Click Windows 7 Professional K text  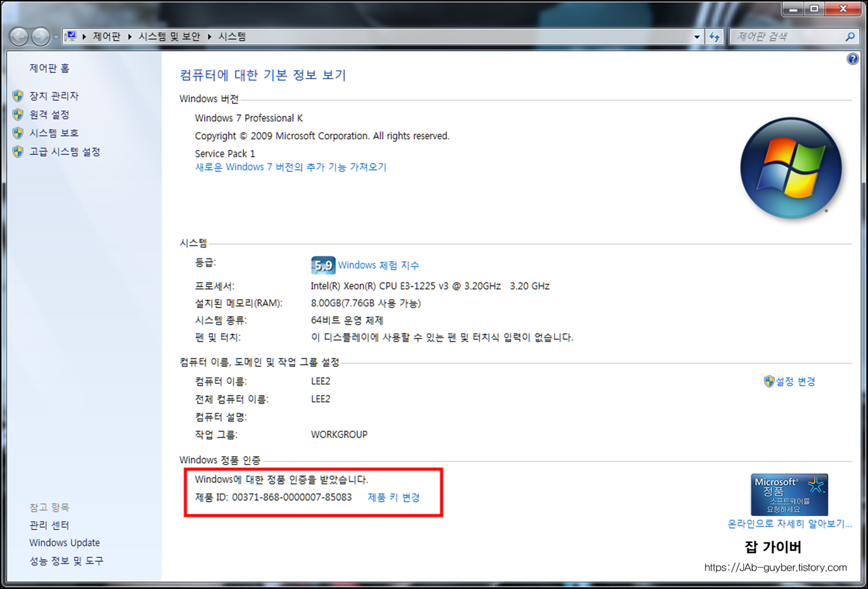tap(249, 118)
